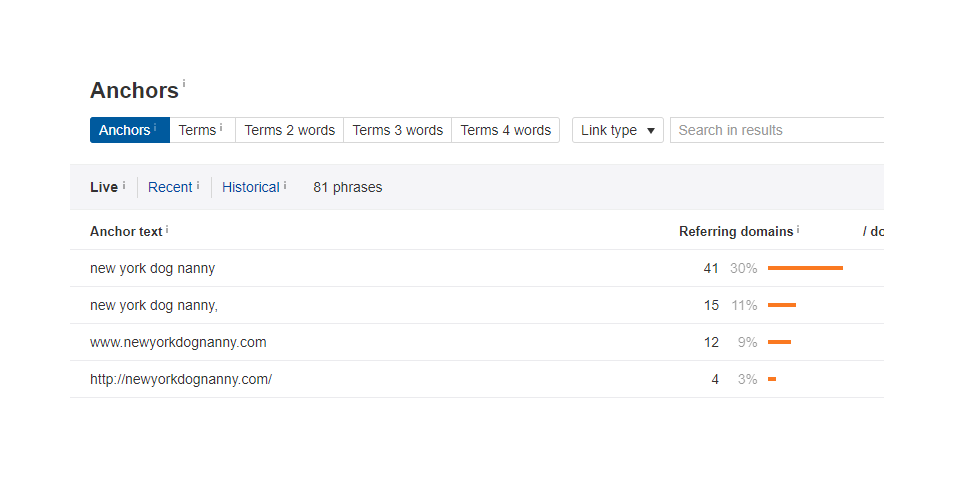This screenshot has height=493, width=975.
Task: Click anchor text www.newyorkdognanny.com
Action: [x=178, y=342]
